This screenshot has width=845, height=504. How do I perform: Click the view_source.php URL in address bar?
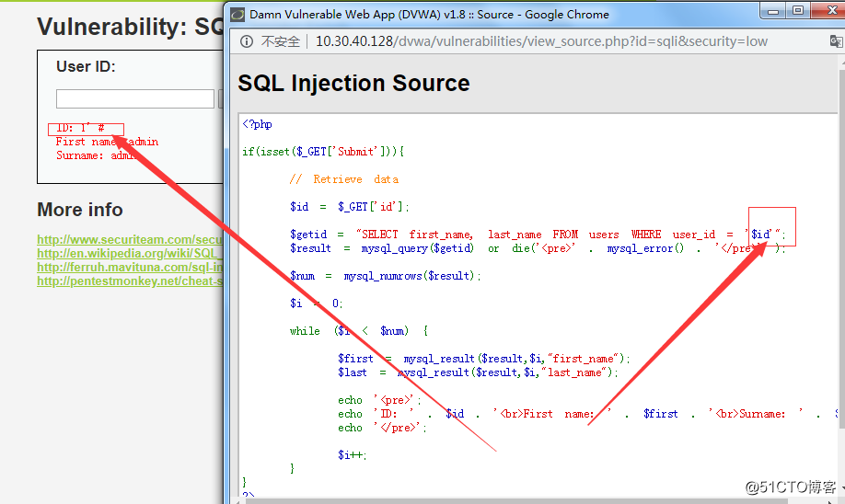point(541,41)
